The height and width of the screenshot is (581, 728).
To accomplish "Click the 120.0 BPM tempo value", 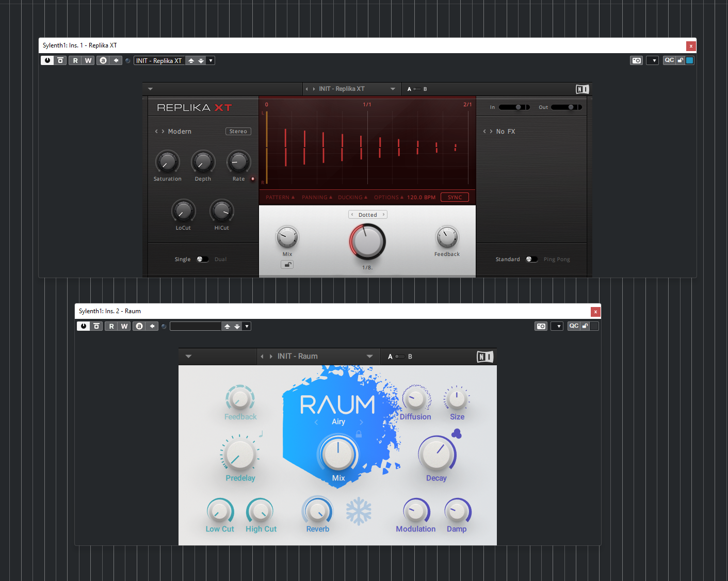I will tap(422, 198).
